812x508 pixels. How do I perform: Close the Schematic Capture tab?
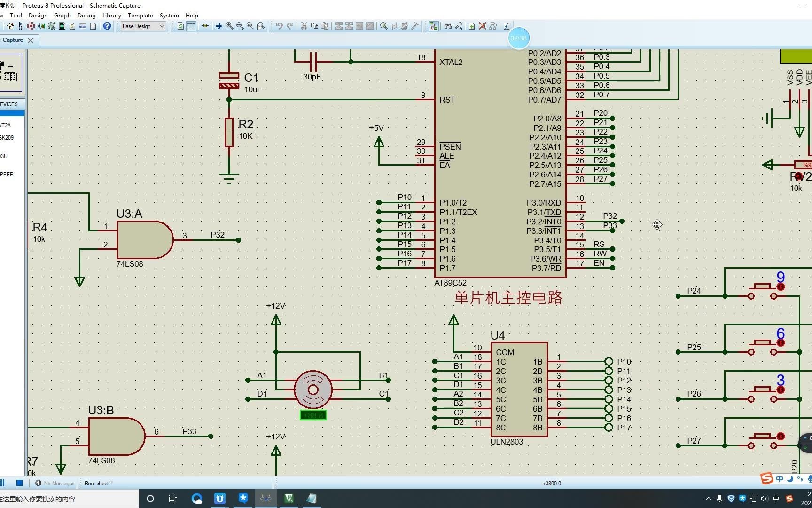[x=31, y=40]
